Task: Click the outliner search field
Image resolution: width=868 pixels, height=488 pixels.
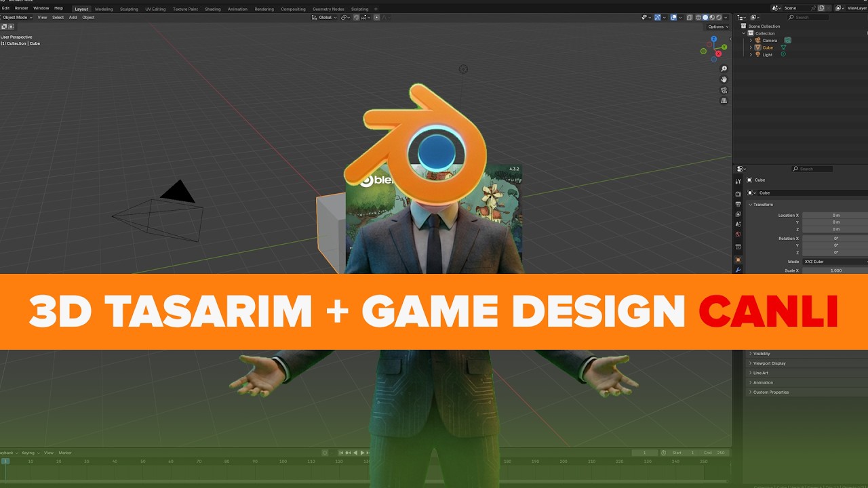Action: click(808, 17)
